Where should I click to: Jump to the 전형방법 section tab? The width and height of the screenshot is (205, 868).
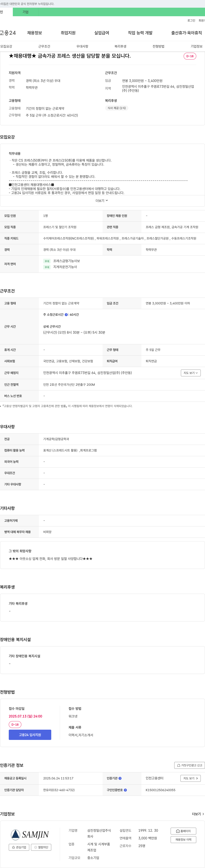click(158, 47)
